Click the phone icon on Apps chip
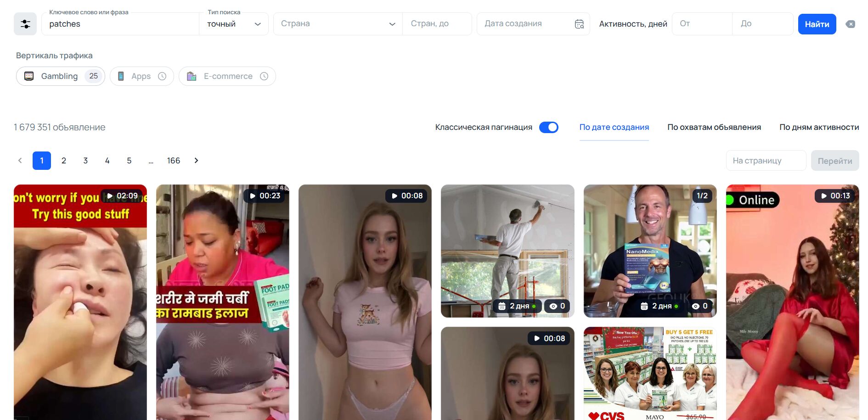The width and height of the screenshot is (868, 420). (121, 76)
